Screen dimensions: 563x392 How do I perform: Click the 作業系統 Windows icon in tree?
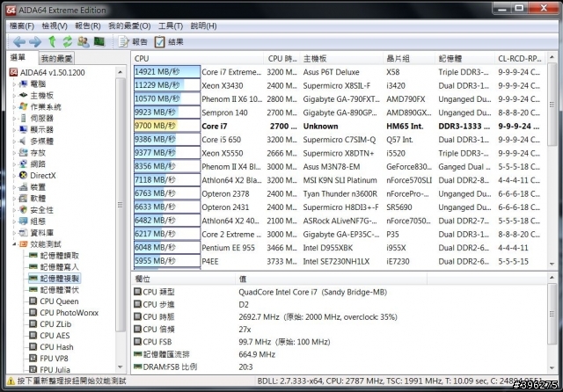pos(24,107)
